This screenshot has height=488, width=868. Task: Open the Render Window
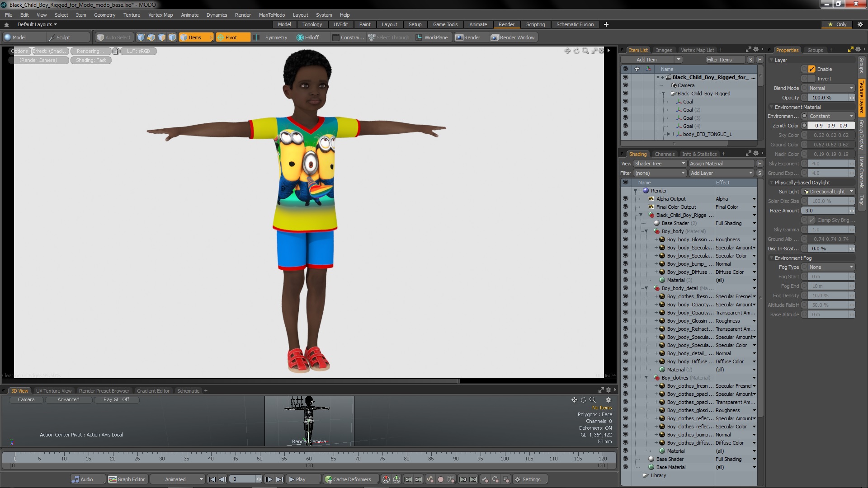tap(513, 38)
